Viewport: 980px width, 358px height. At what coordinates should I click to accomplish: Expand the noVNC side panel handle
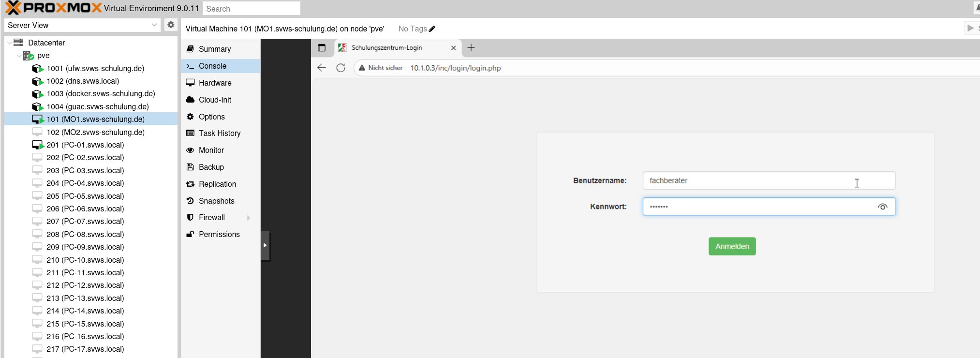[265, 245]
